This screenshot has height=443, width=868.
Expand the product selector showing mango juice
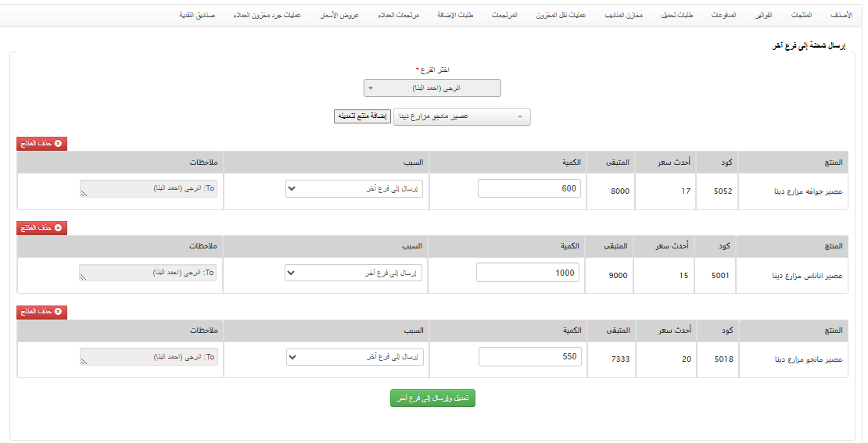coord(461,116)
